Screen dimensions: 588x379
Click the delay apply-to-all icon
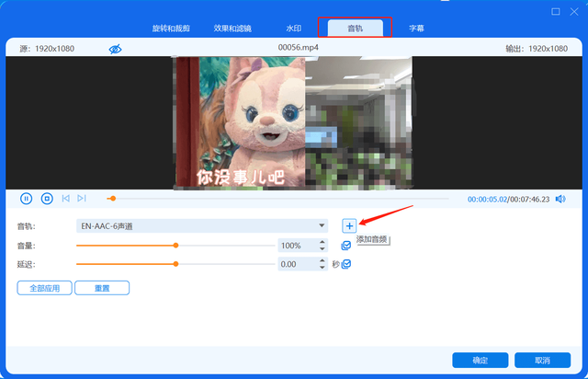[345, 264]
